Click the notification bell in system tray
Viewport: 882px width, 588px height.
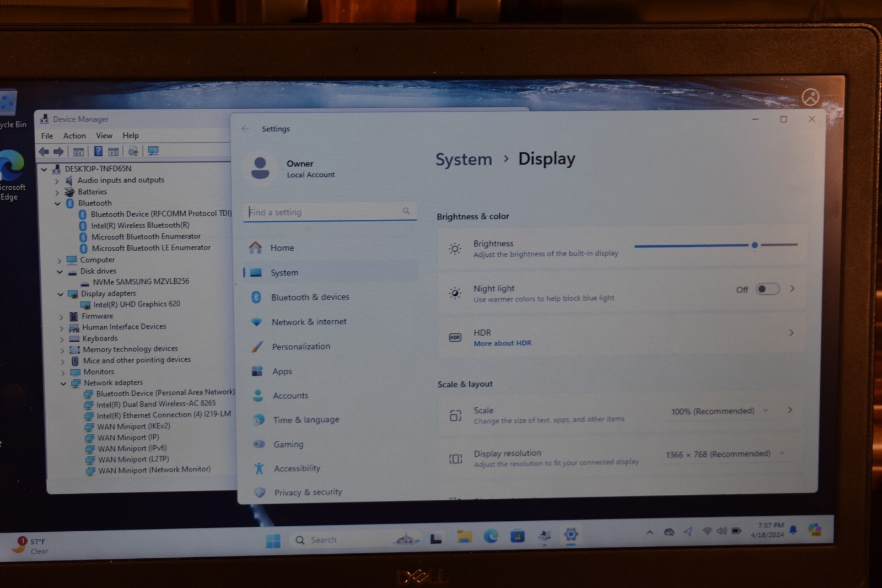click(x=793, y=530)
